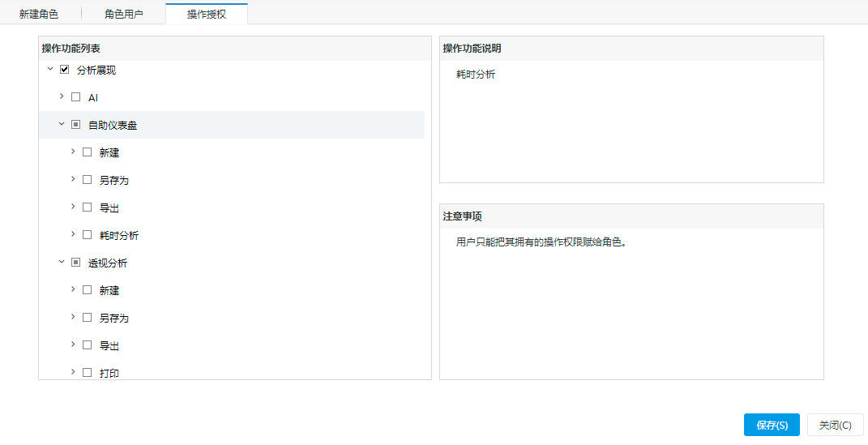This screenshot has width=868, height=445.
Task: Expand 新建 under 透视分析
Action: [72, 289]
